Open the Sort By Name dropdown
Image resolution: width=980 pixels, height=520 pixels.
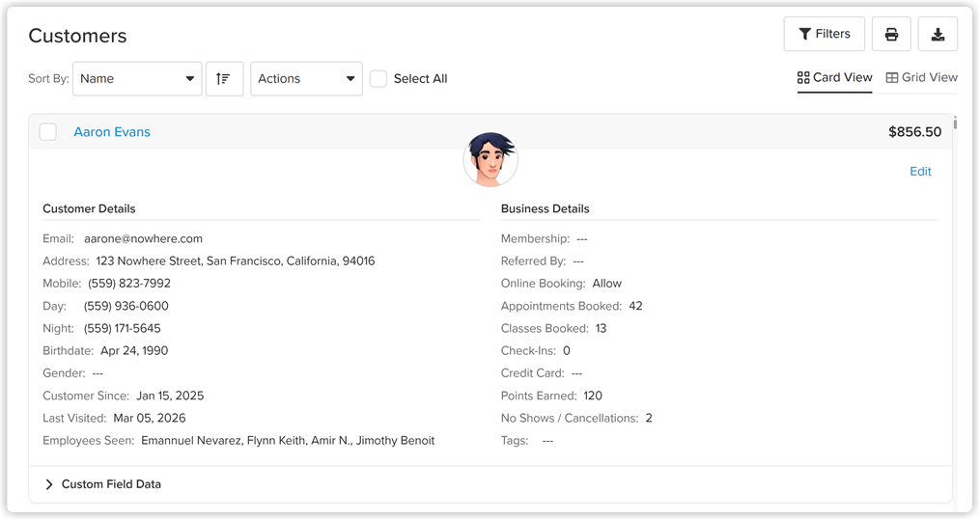(137, 79)
